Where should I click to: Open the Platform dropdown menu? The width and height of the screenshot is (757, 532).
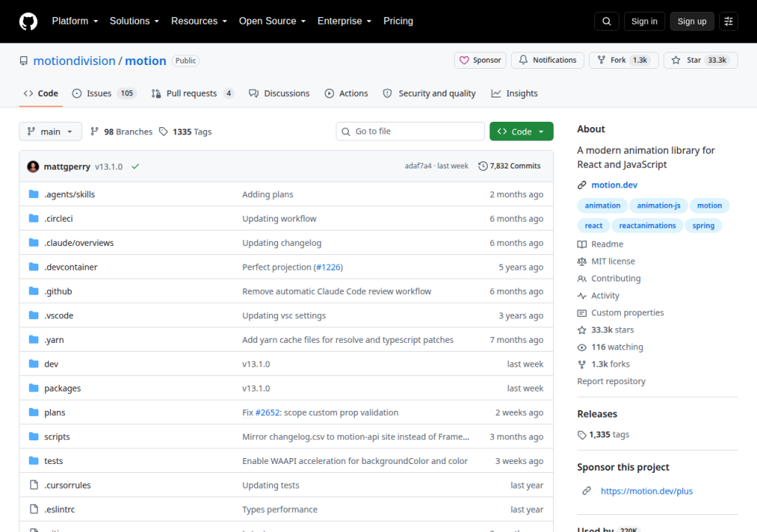point(75,21)
